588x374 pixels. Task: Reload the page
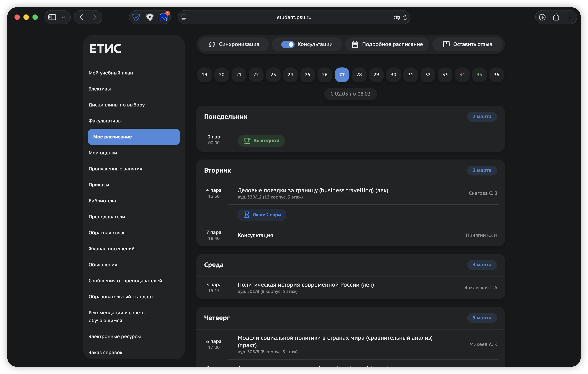[x=405, y=17]
